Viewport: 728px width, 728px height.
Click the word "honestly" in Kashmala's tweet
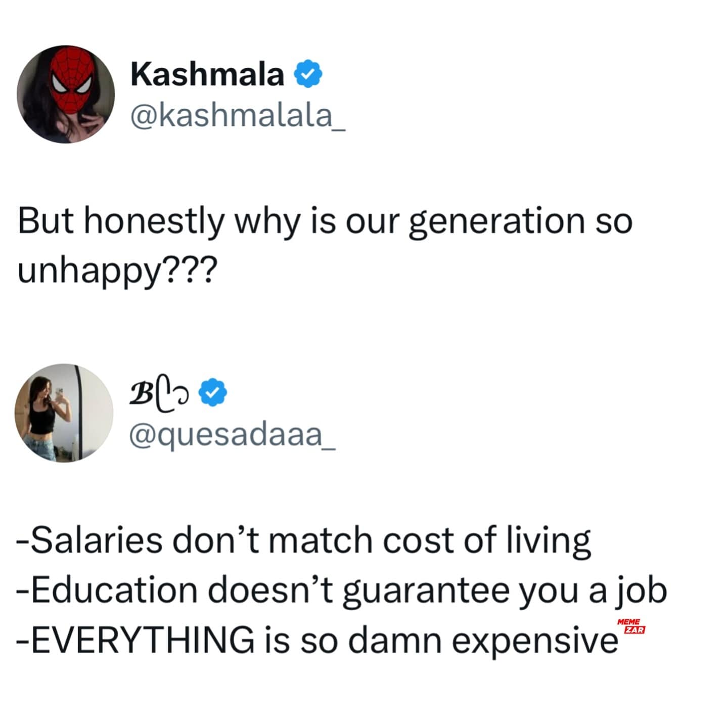[x=154, y=222]
